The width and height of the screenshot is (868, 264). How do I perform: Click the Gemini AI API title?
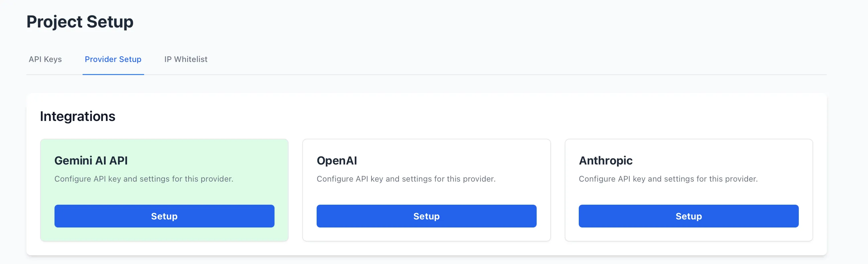(91, 161)
